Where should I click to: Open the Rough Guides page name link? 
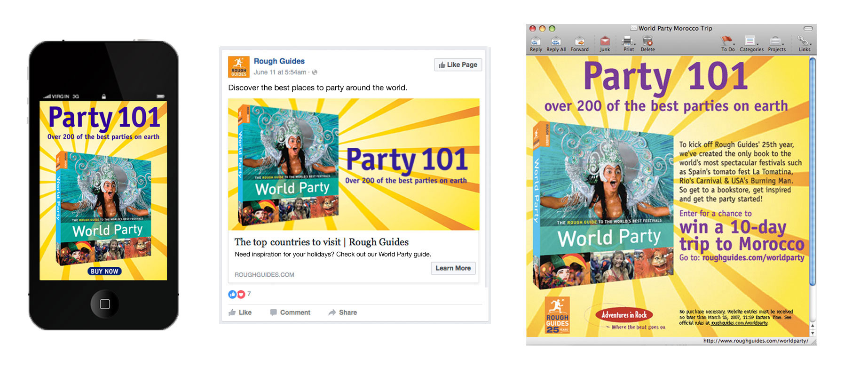tap(279, 61)
